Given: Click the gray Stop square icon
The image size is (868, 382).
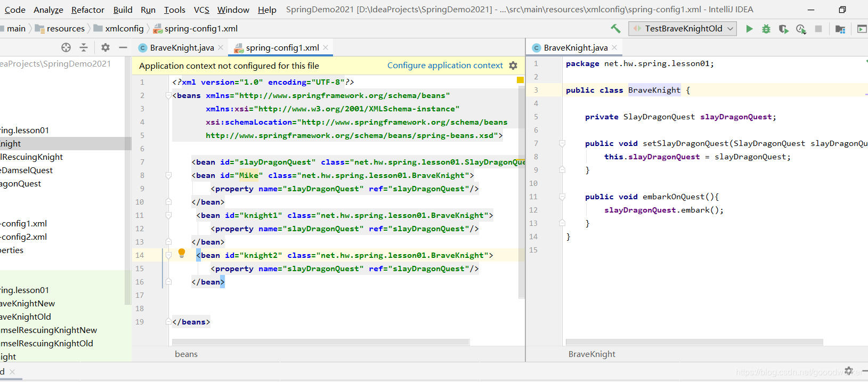Looking at the screenshot, I should tap(818, 29).
